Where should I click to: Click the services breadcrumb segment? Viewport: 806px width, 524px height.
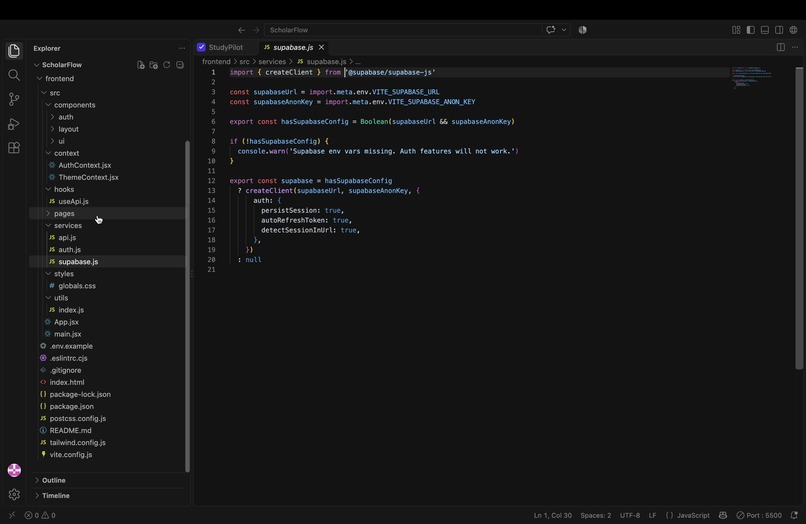pyautogui.click(x=272, y=62)
